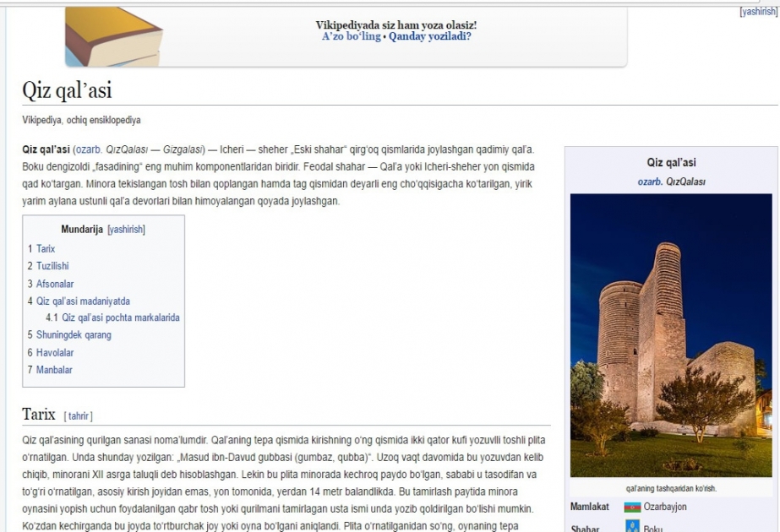Open the Boku link in the infobox
780x532 pixels.
coord(652,528)
